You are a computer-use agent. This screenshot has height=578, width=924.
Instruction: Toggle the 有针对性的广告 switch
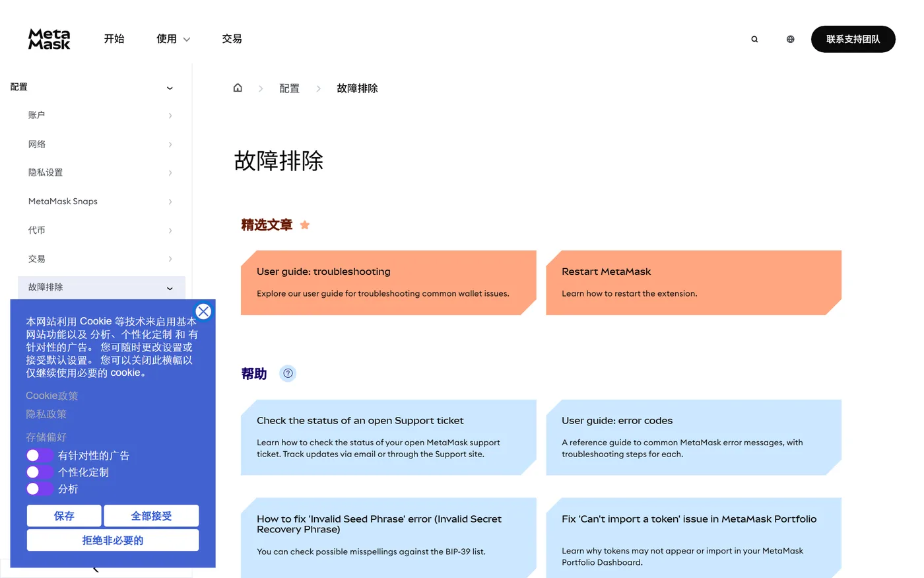(40, 455)
